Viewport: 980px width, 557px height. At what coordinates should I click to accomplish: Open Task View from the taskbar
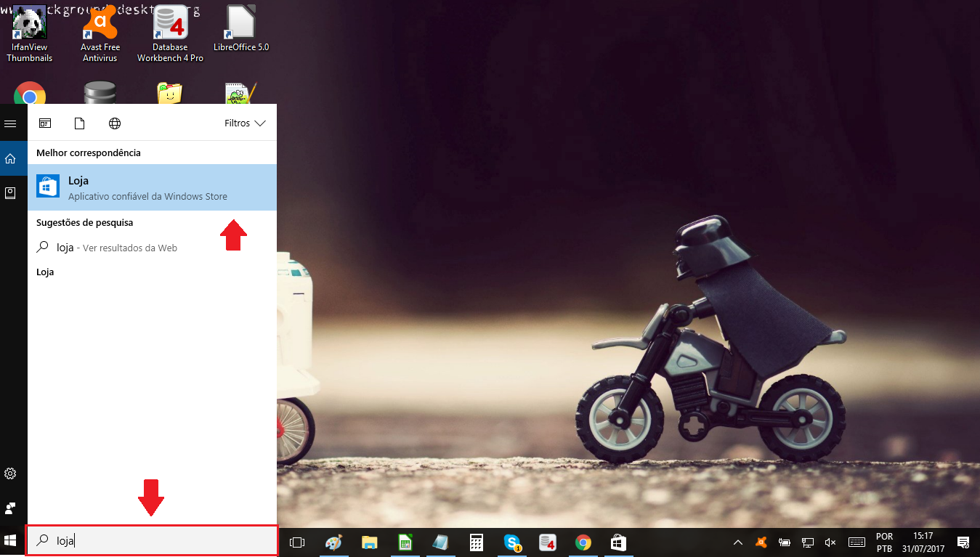click(x=296, y=542)
